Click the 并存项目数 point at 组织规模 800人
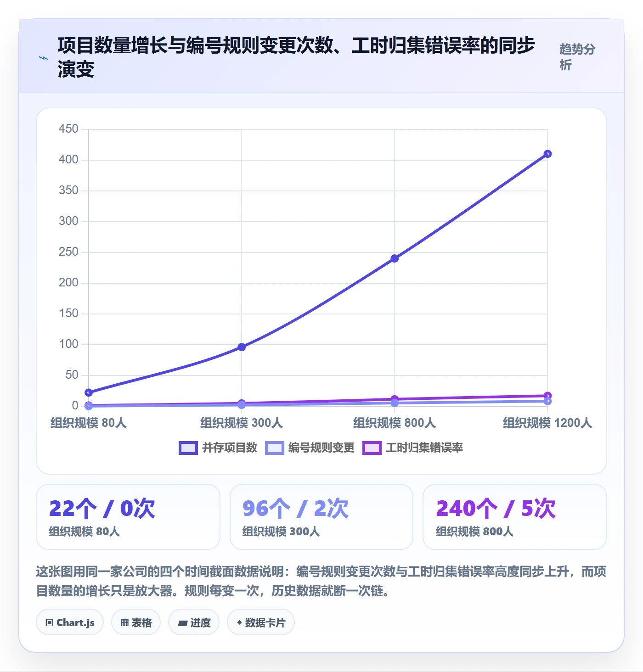Screen dimensions: 643x672 click(x=395, y=258)
